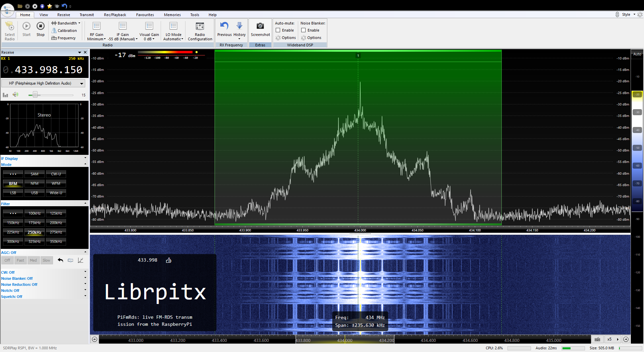Image resolution: width=644 pixels, height=352 pixels.
Task: Select the 200kHz filter button
Action: [56, 223]
